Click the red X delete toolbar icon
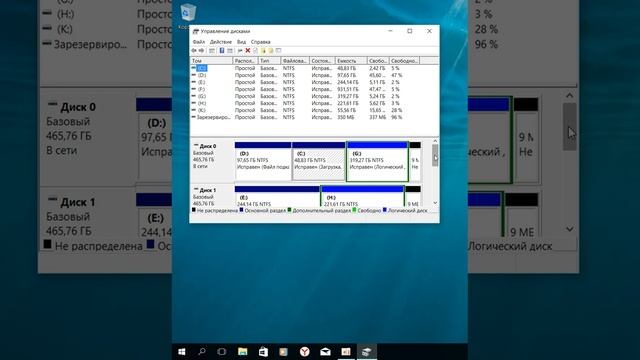 [247, 51]
